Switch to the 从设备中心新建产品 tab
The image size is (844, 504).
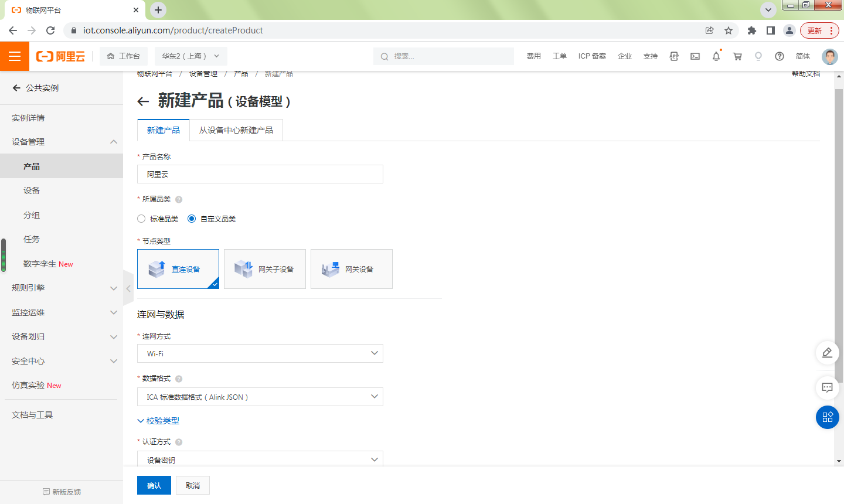click(x=236, y=130)
